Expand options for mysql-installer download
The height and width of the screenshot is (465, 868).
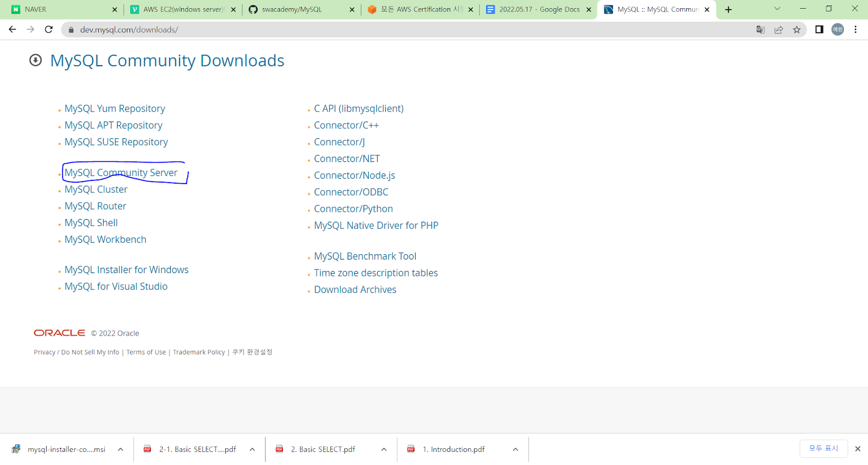(120, 449)
